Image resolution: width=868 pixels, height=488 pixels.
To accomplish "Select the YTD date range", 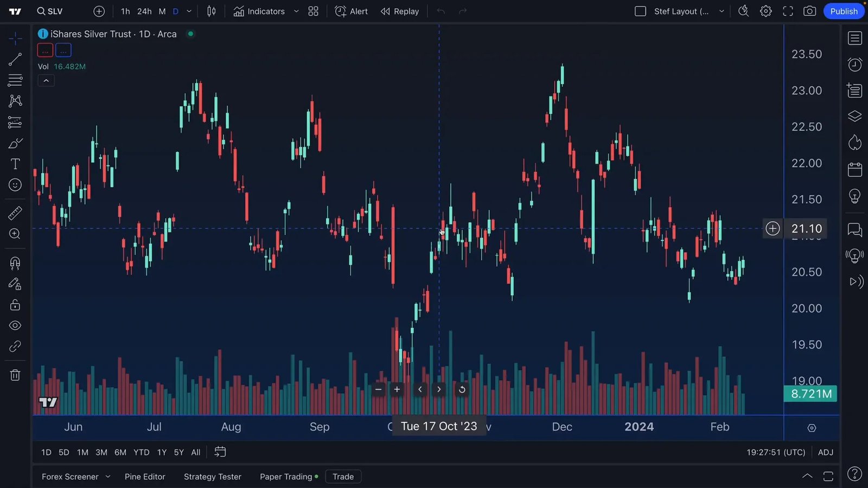I will tap(142, 452).
